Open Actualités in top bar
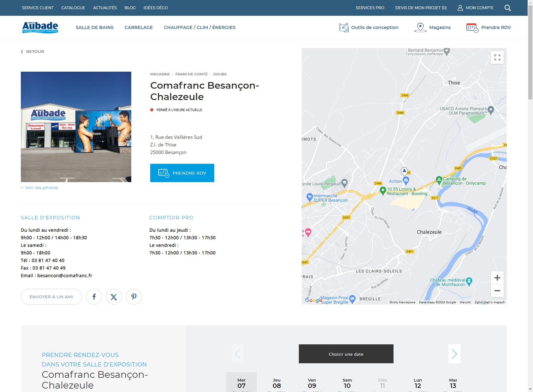Viewport: 533px width, 392px height. pos(105,8)
